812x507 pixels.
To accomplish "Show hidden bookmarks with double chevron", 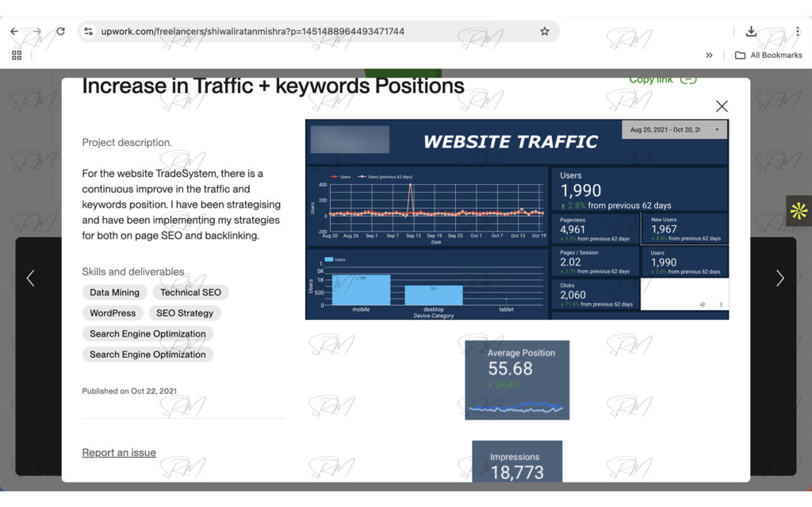I will tap(709, 55).
